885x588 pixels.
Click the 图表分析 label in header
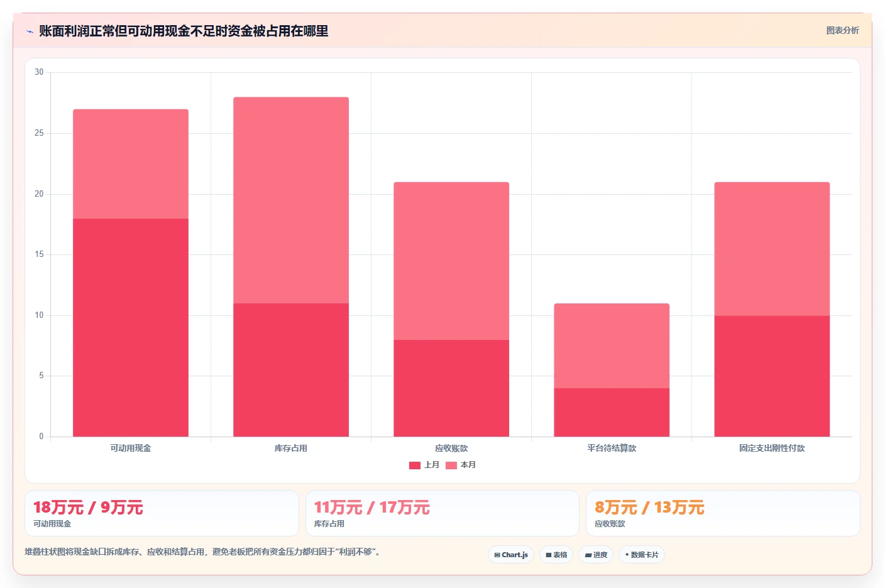(842, 30)
